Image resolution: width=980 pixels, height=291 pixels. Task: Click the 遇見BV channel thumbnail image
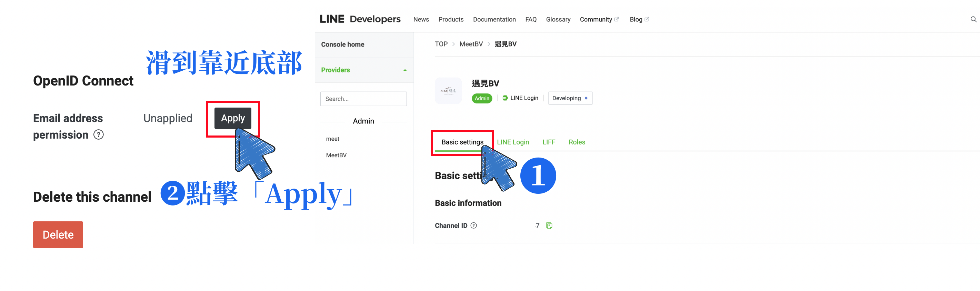(448, 91)
